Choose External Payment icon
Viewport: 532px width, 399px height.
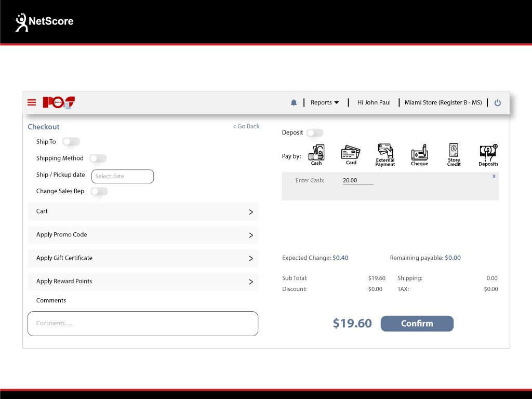coord(385,154)
